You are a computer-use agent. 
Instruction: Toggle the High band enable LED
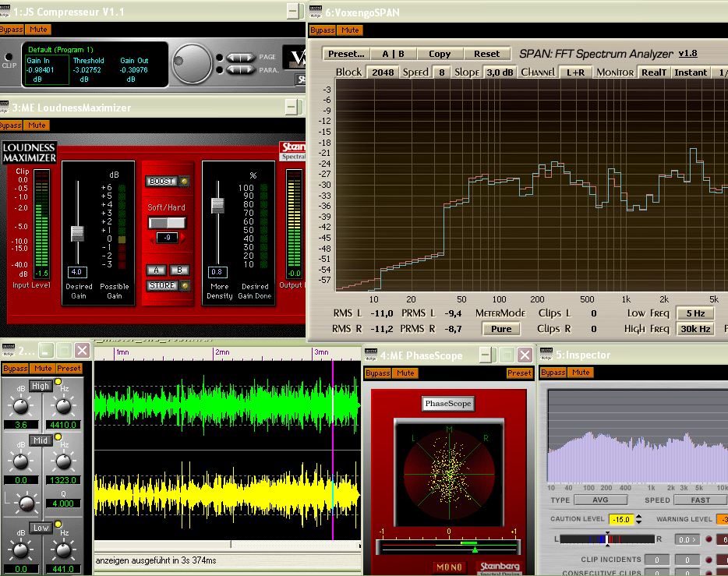click(x=58, y=381)
